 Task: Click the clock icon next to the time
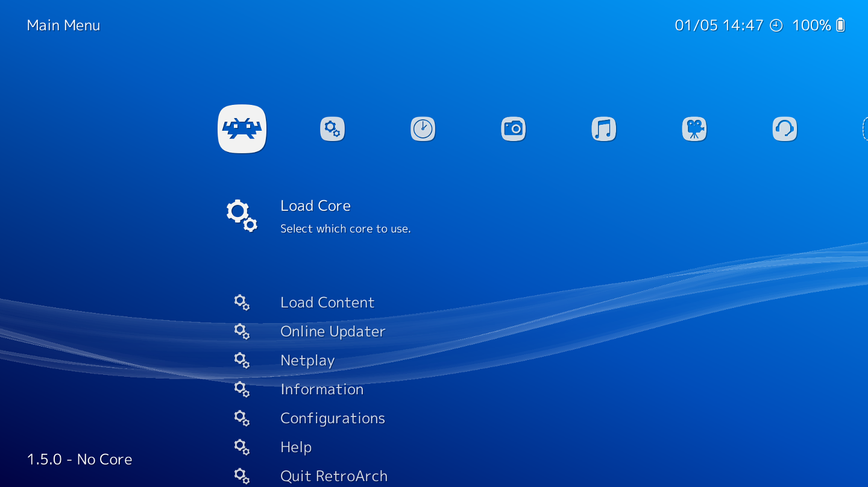[776, 25]
